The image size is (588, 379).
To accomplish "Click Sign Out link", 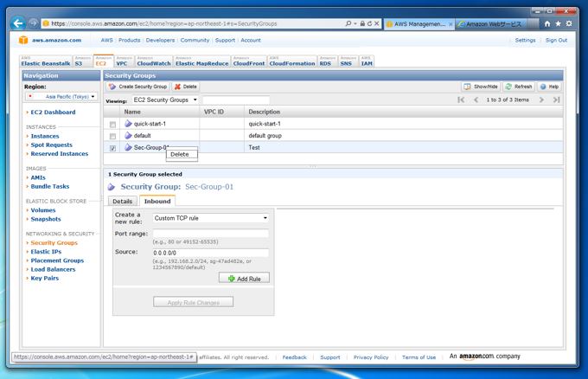I will pos(556,40).
